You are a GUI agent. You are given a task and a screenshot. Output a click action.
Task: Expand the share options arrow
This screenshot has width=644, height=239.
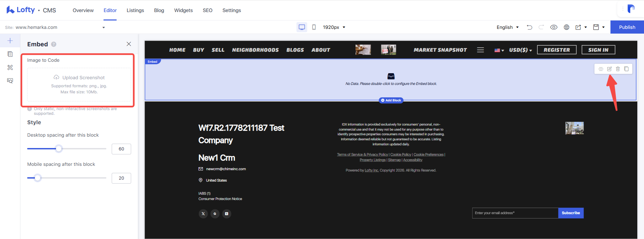(586, 27)
